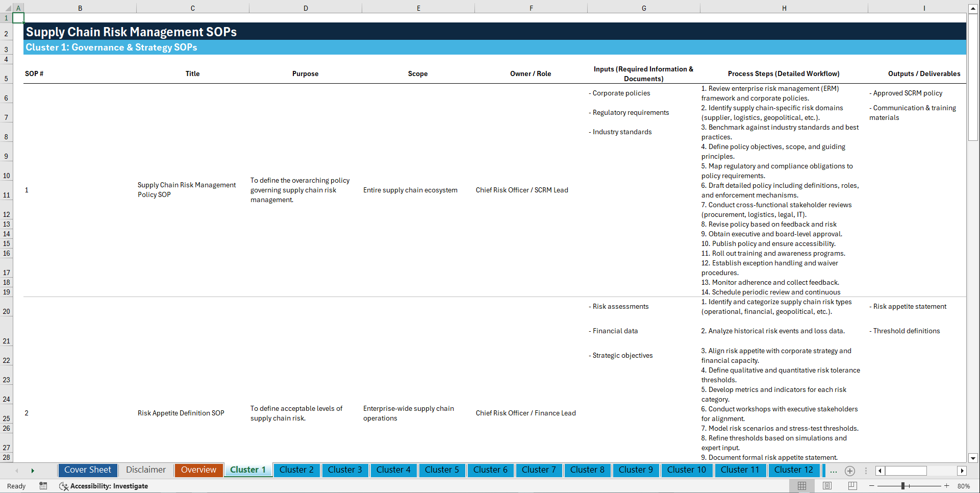Click the previous-sheet navigation arrow
Screen dimensions: 980x493
17,470
